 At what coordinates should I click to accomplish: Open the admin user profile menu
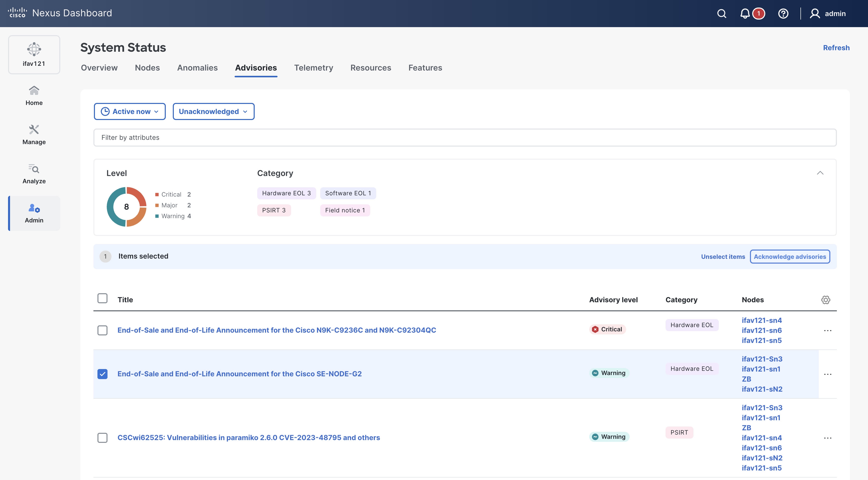828,14
